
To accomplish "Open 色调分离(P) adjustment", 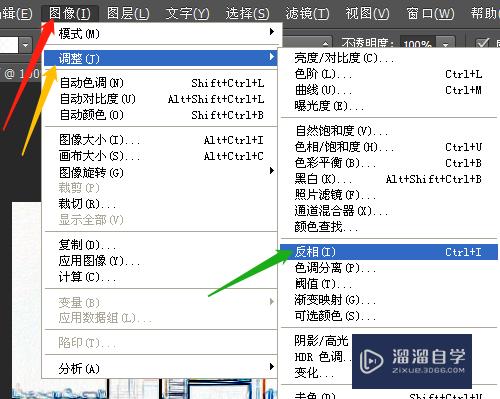I will (x=389, y=268).
